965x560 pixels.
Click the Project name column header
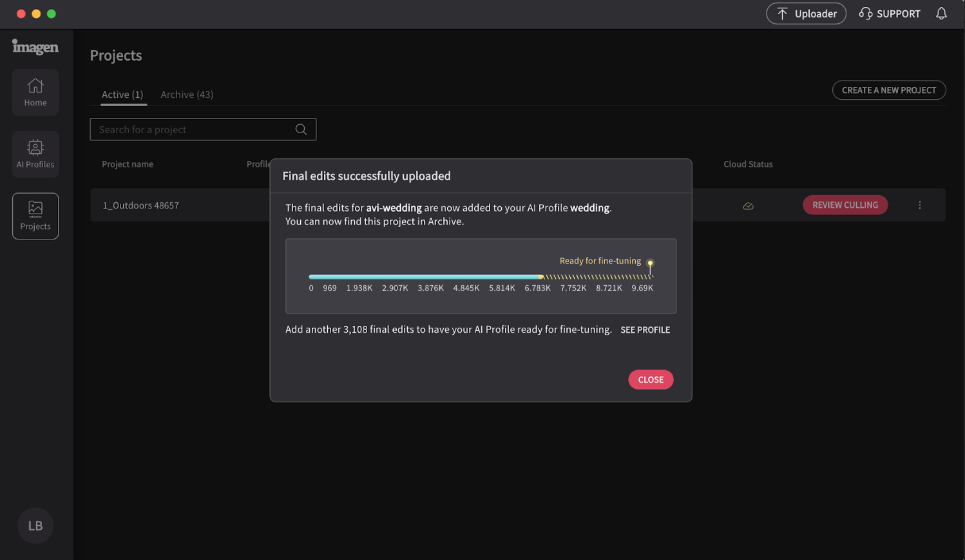tap(128, 164)
